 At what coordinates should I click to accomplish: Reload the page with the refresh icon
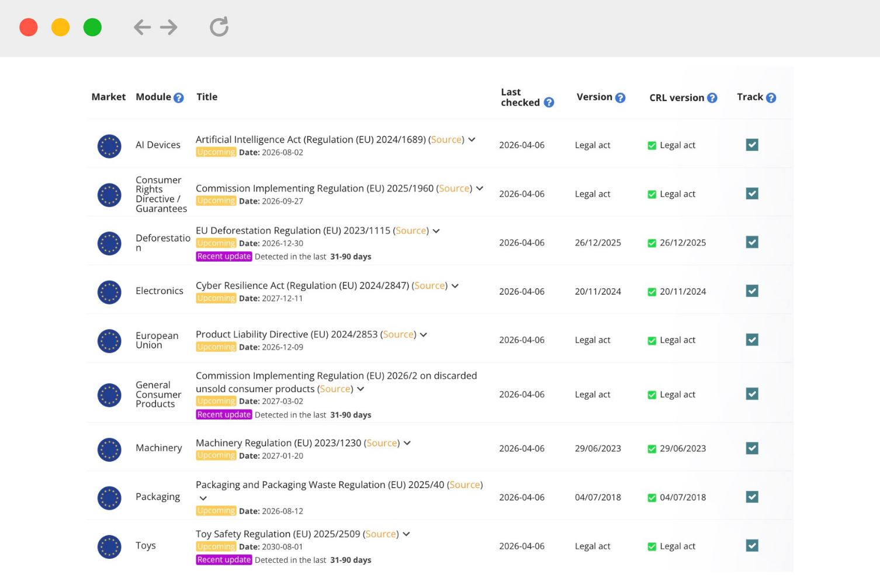coord(219,27)
